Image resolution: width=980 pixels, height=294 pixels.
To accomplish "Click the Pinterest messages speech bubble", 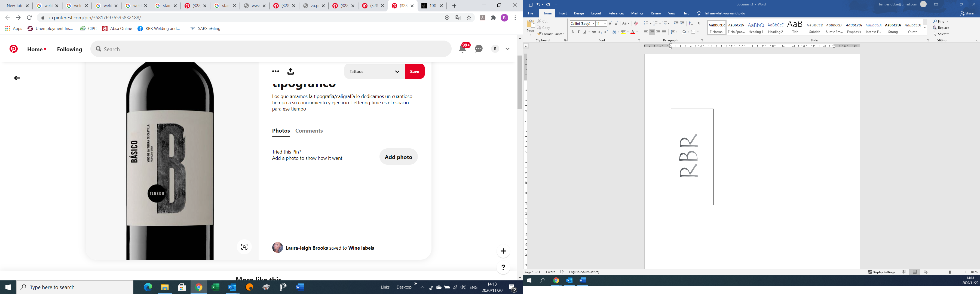I will [479, 49].
